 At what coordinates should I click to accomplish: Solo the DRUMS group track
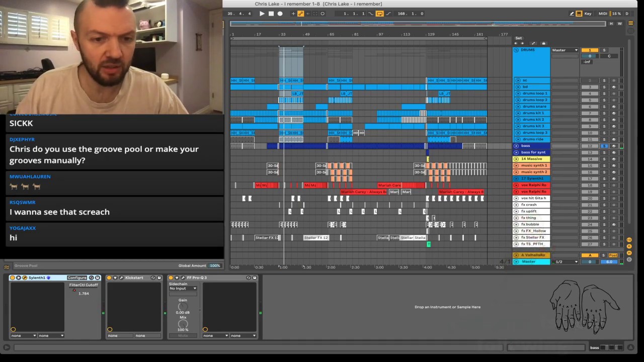[604, 50]
